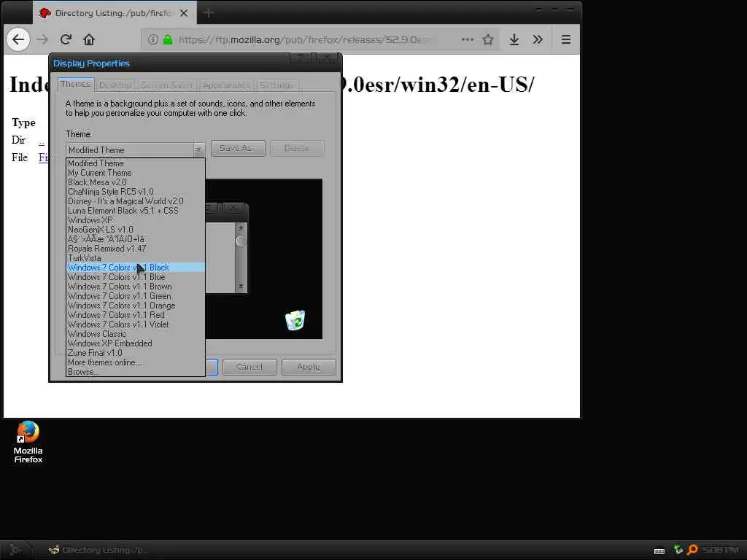Viewport: 747px width, 560px height.
Task: Click the taskbar clock
Action: [720, 550]
